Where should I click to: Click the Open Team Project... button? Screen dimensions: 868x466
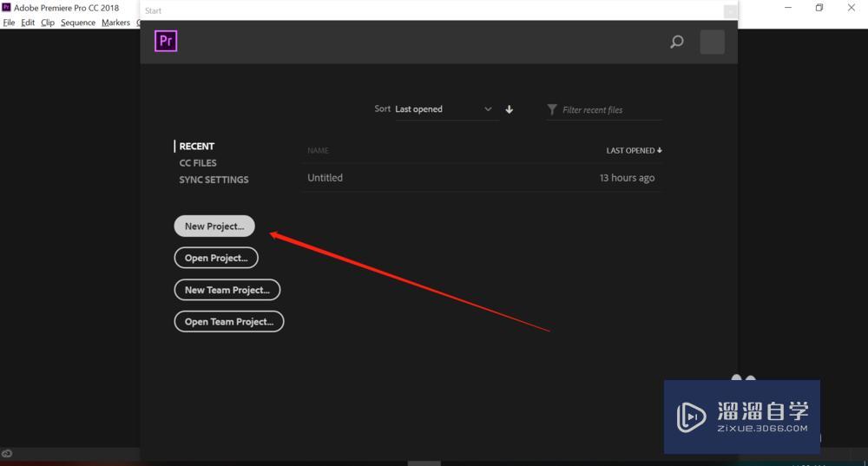point(228,322)
